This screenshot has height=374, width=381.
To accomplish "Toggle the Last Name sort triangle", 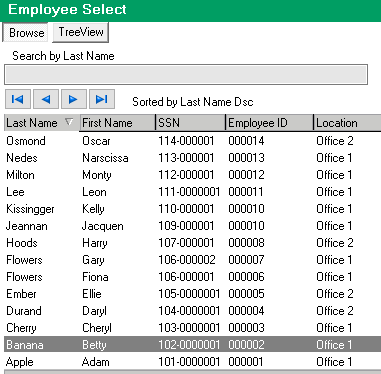I will pyautogui.click(x=69, y=122).
